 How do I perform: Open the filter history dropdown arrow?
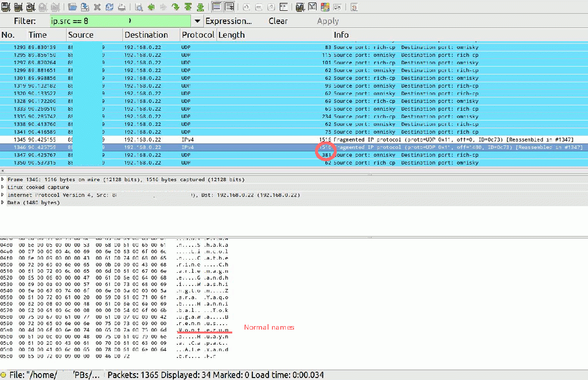[x=197, y=21]
